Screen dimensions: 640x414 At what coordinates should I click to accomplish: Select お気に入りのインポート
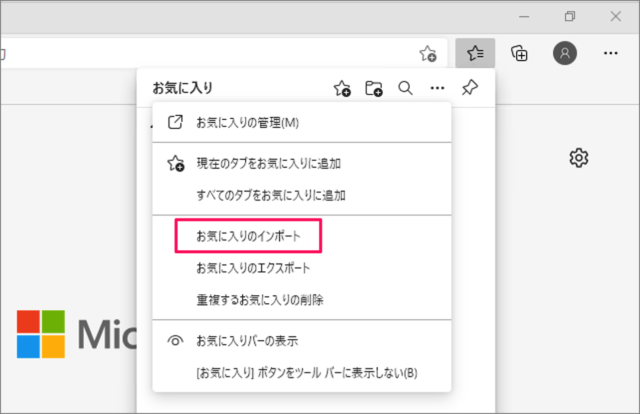tap(302, 236)
